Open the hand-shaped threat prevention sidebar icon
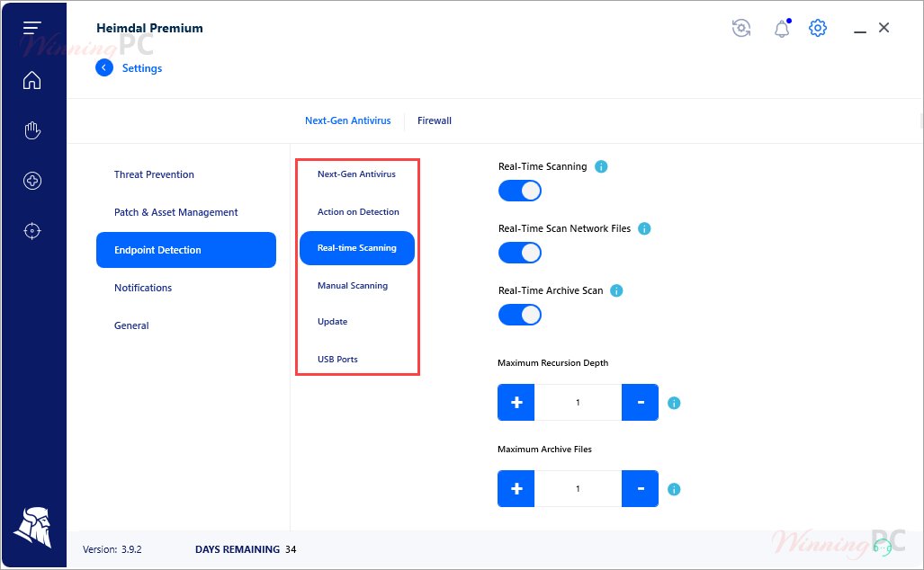The height and width of the screenshot is (570, 924). click(32, 130)
